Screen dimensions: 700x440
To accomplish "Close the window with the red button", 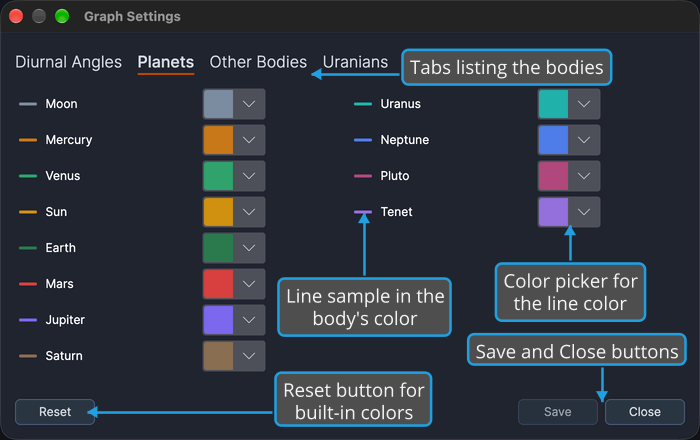I will [16, 17].
